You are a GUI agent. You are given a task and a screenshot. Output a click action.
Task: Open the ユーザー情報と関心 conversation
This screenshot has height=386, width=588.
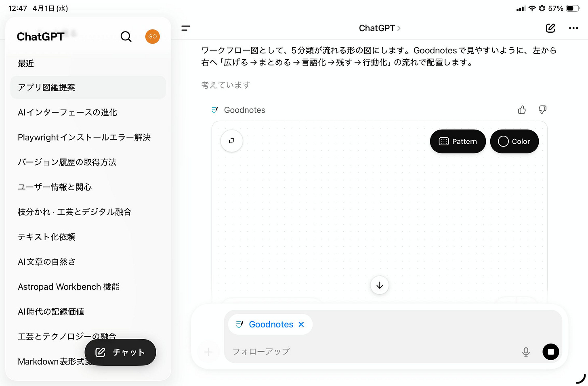(x=88, y=187)
